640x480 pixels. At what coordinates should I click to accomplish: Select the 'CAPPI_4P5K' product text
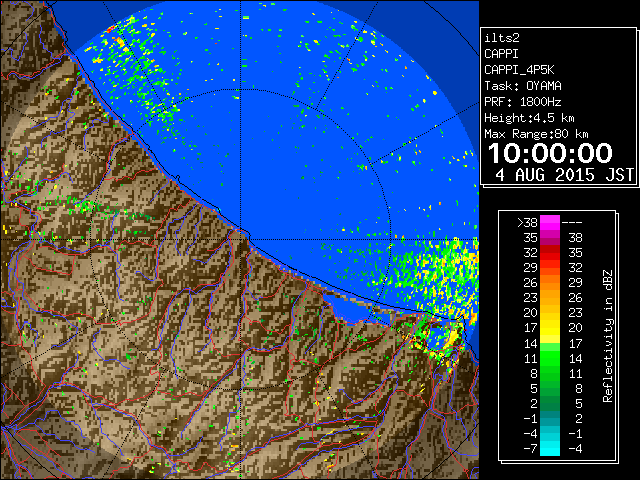click(x=519, y=70)
